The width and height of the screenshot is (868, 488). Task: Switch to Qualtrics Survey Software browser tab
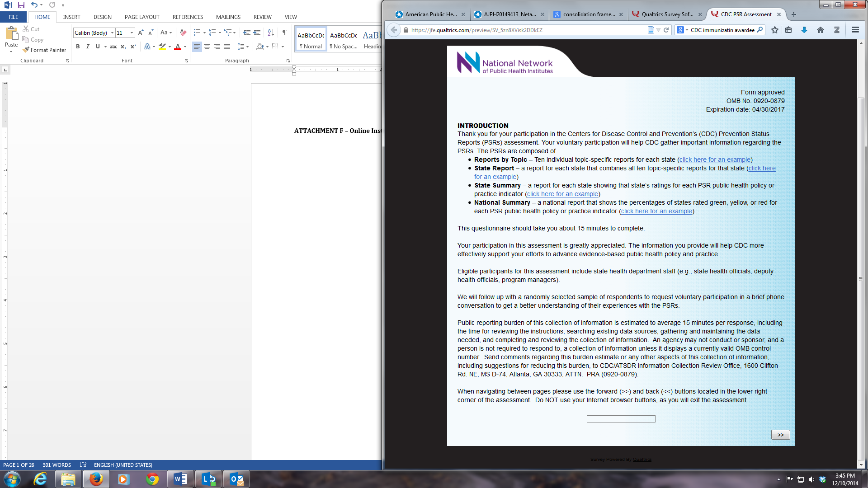[666, 14]
